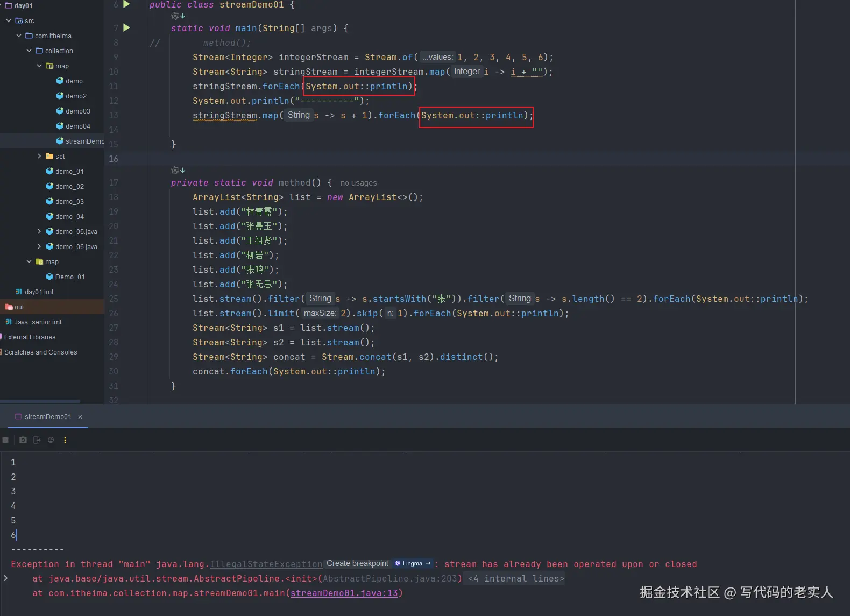Open Demo_01 class in lower map package
Screen dimensions: 850x616
(x=70, y=277)
